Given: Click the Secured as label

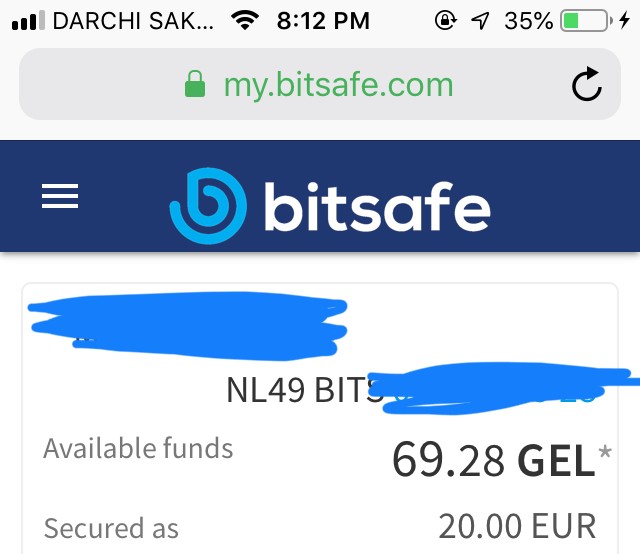Looking at the screenshot, I should click(x=111, y=528).
